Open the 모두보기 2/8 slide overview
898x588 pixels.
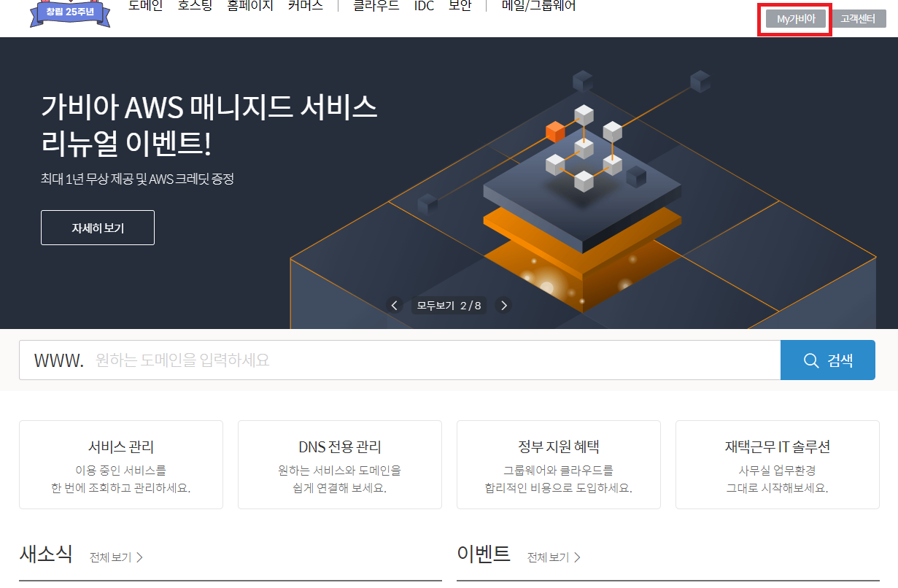coord(449,305)
